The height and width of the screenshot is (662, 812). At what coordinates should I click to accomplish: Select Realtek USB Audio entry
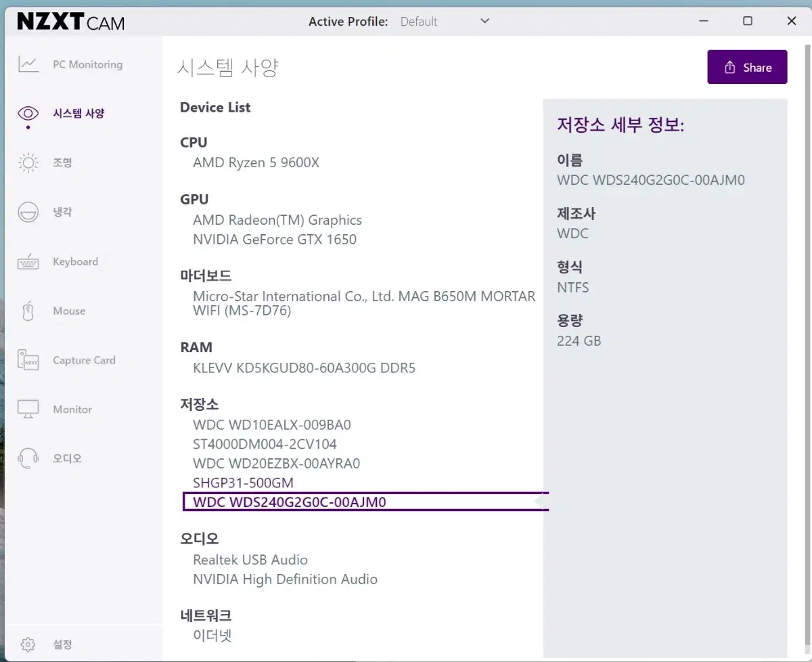[250, 560]
